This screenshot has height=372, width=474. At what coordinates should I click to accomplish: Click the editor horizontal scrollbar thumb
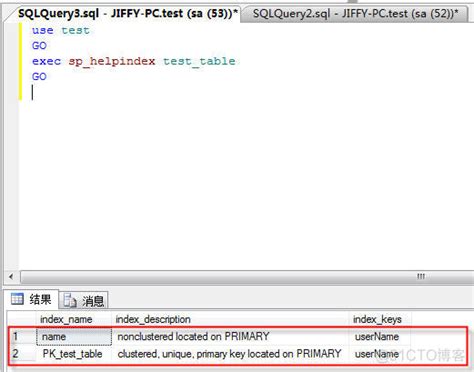tap(247, 277)
